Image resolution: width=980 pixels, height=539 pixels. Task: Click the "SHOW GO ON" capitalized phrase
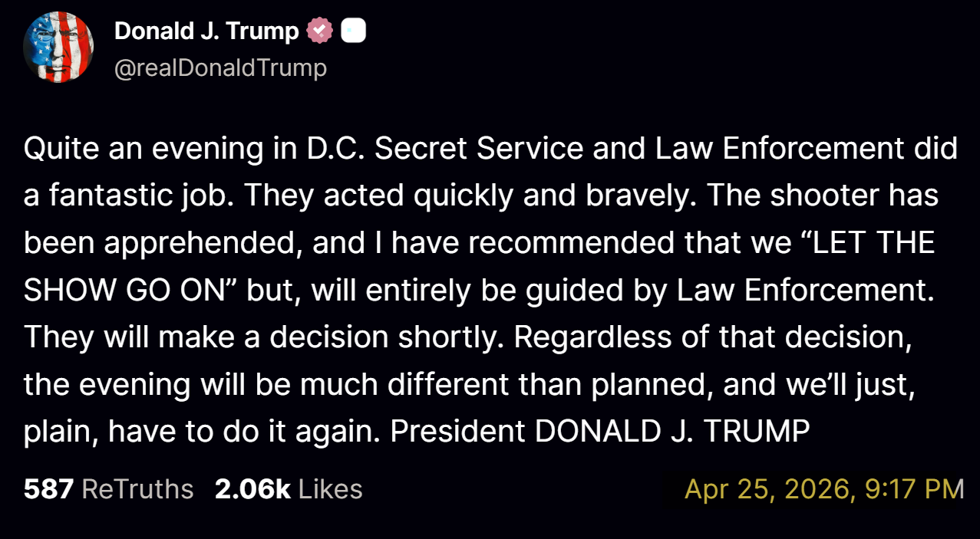(116, 290)
